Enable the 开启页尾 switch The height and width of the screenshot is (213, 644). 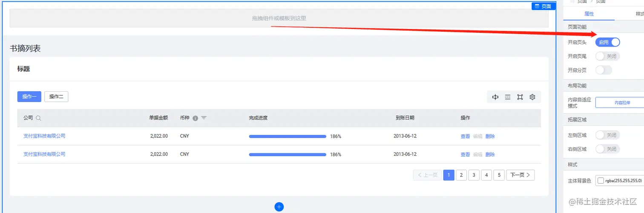pos(607,56)
